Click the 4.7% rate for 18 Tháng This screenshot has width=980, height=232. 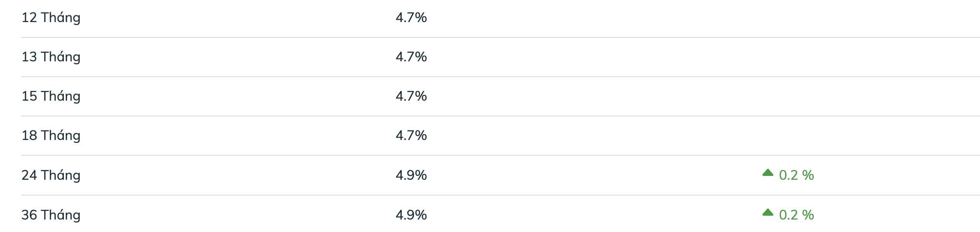click(411, 136)
